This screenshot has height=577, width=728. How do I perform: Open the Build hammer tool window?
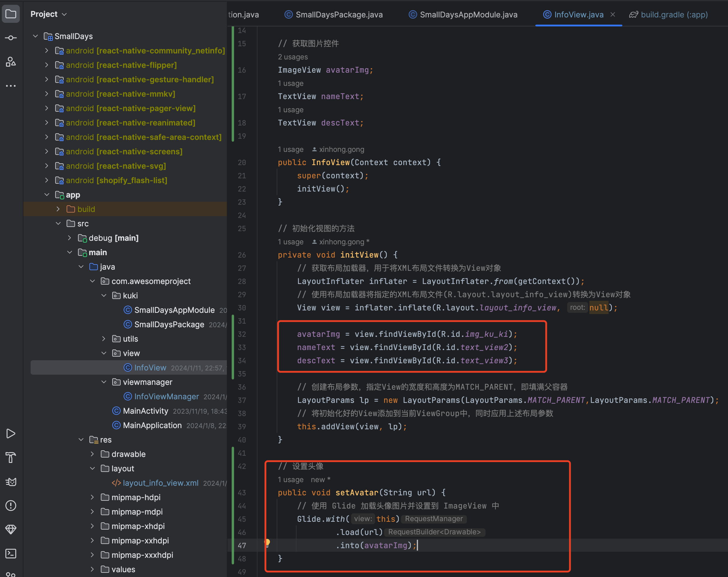point(11,458)
